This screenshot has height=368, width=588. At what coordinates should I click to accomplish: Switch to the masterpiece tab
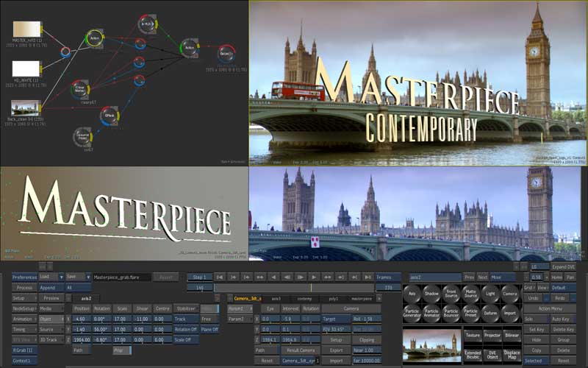coord(362,299)
